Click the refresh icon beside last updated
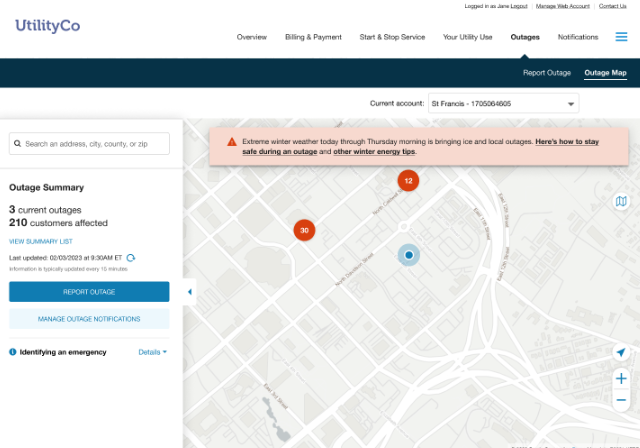Viewport: 640px width, 448px height. point(130,257)
